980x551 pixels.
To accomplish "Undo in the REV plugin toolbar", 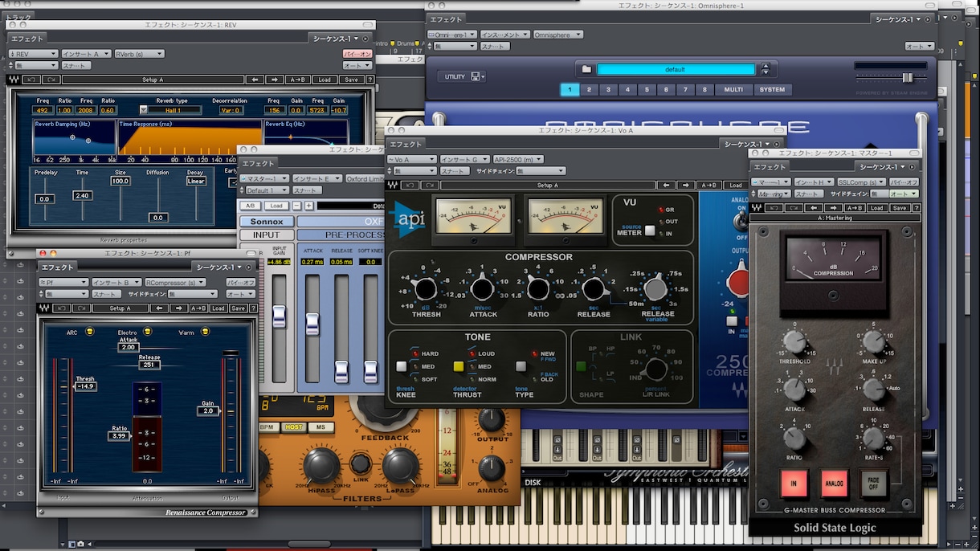I will [31, 80].
